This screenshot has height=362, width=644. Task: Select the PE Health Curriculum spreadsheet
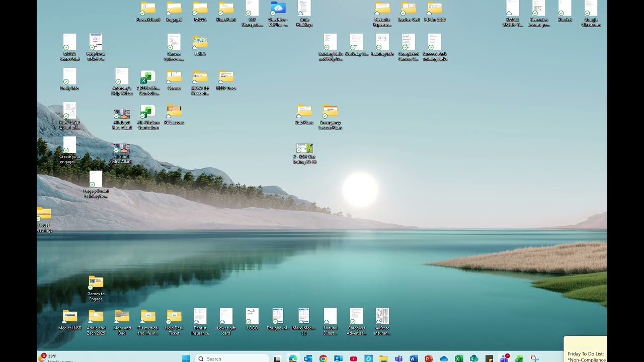tap(148, 81)
